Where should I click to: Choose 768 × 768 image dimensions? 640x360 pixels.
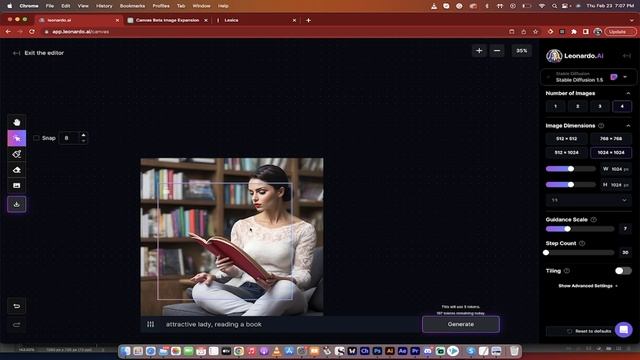[x=611, y=139]
